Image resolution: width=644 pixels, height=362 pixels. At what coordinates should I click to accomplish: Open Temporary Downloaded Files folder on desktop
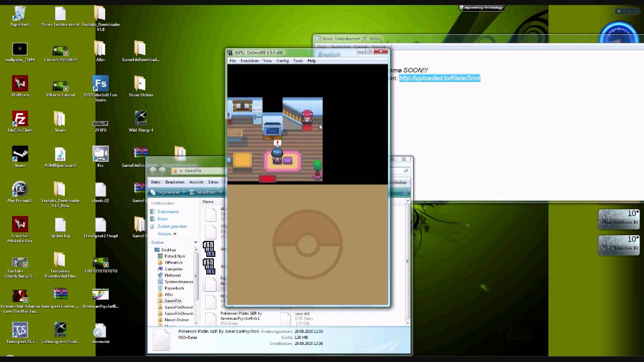pos(60,264)
